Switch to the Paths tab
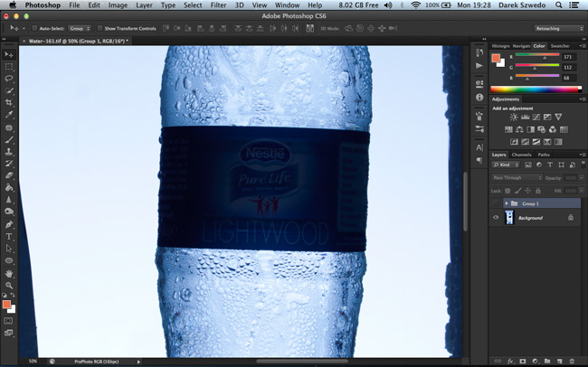Image resolution: width=588 pixels, height=367 pixels. coord(544,155)
